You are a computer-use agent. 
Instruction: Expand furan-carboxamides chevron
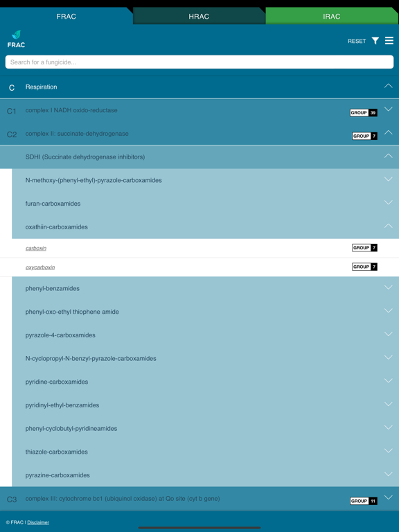click(388, 202)
